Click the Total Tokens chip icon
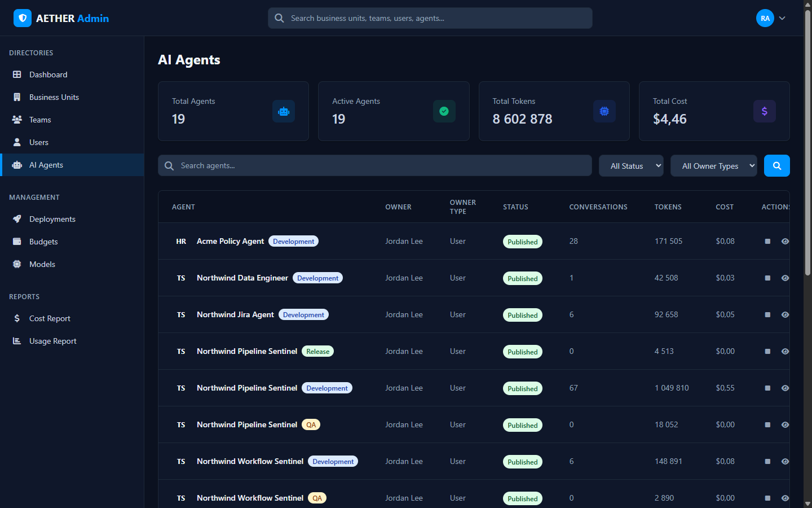Viewport: 812px width, 508px height. [604, 111]
